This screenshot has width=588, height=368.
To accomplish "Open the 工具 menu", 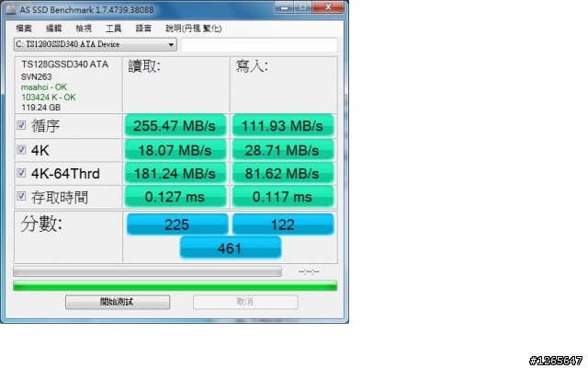I will pos(113,29).
